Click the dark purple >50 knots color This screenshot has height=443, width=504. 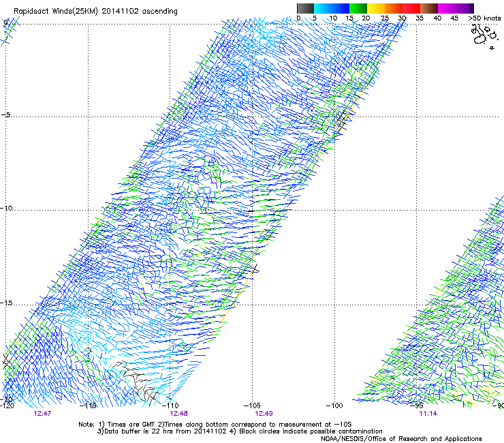tap(472, 8)
